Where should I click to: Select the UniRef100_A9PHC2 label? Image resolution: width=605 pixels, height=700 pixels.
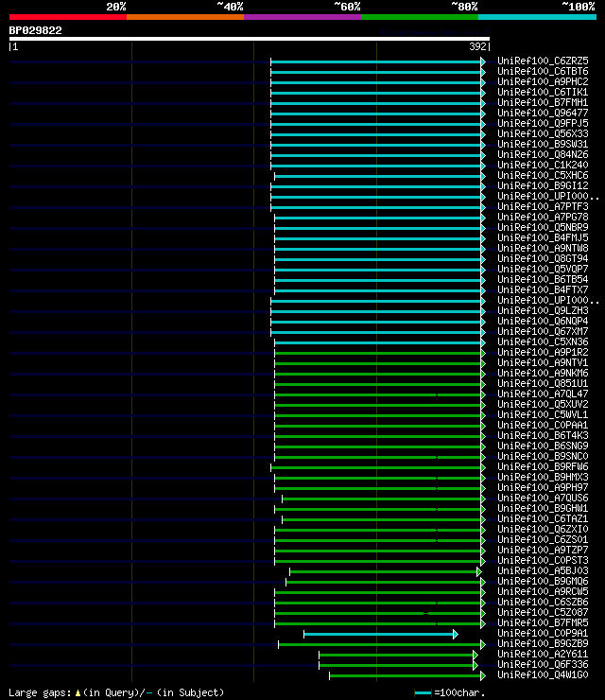(x=543, y=81)
